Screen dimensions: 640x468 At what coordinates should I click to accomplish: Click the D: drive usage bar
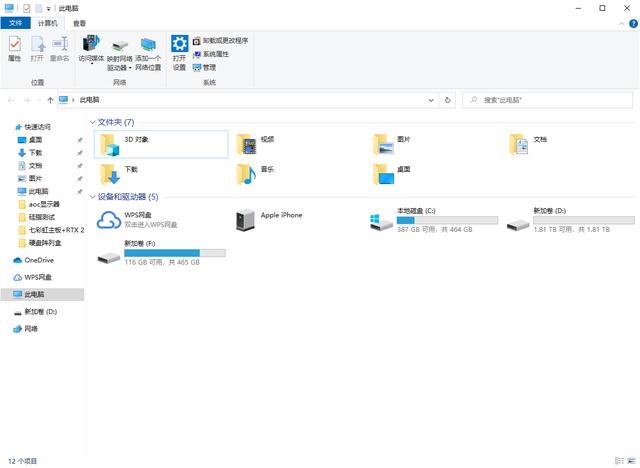(584, 220)
